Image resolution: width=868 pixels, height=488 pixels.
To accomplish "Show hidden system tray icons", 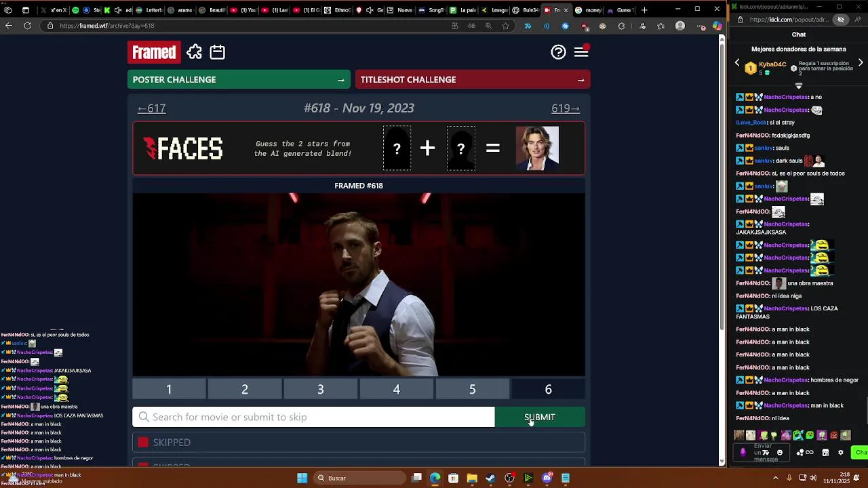I will coord(776,478).
